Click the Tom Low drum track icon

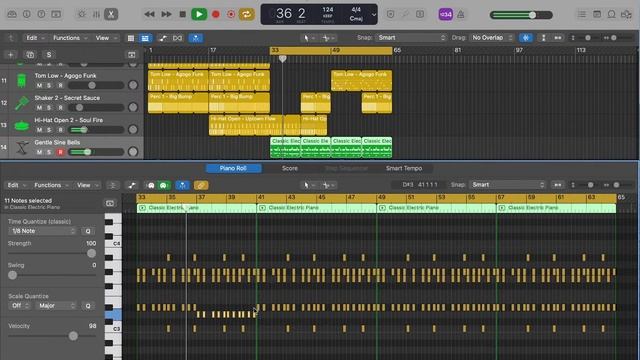pyautogui.click(x=22, y=80)
